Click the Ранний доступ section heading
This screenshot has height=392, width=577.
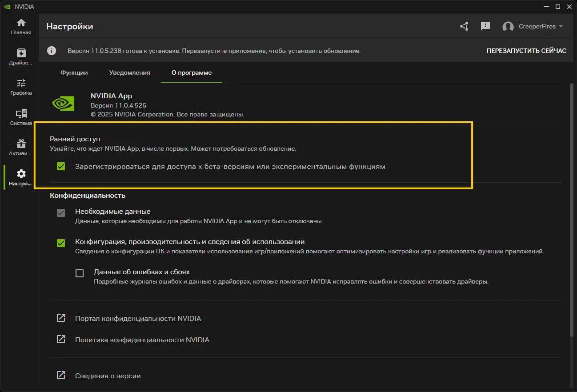click(x=75, y=139)
